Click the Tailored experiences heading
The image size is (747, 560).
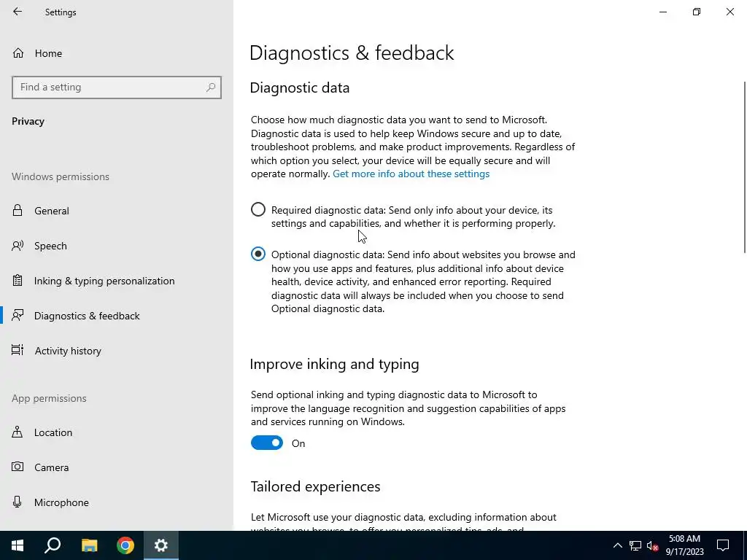pos(315,486)
